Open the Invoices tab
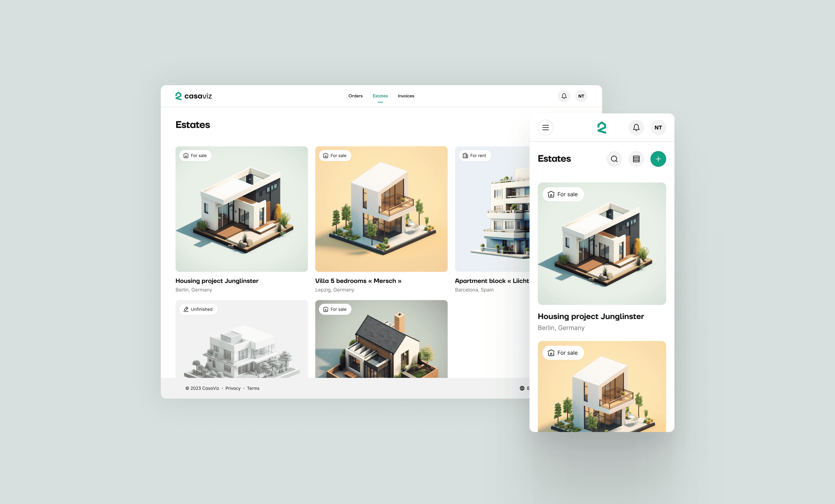The height and width of the screenshot is (504, 835). tap(406, 96)
